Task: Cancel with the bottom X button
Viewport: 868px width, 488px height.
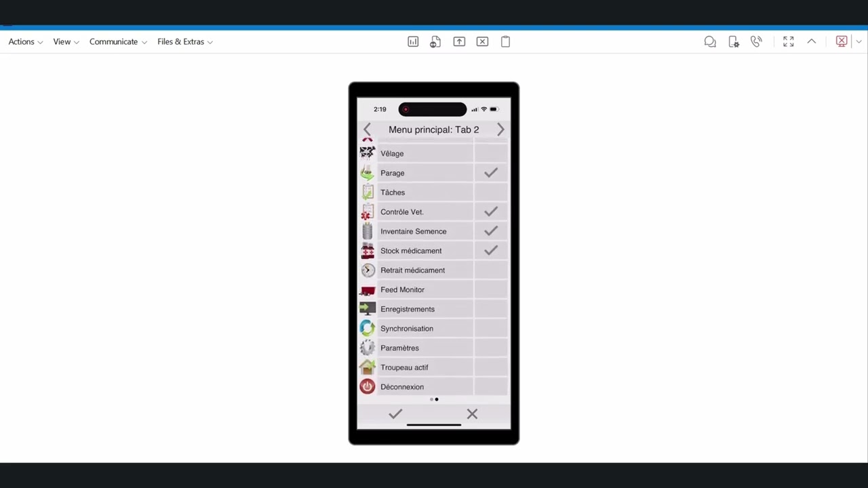Action: coord(472,413)
